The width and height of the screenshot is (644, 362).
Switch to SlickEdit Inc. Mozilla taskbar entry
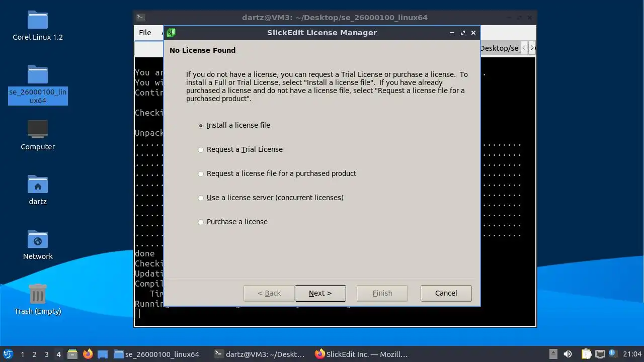coord(361,354)
